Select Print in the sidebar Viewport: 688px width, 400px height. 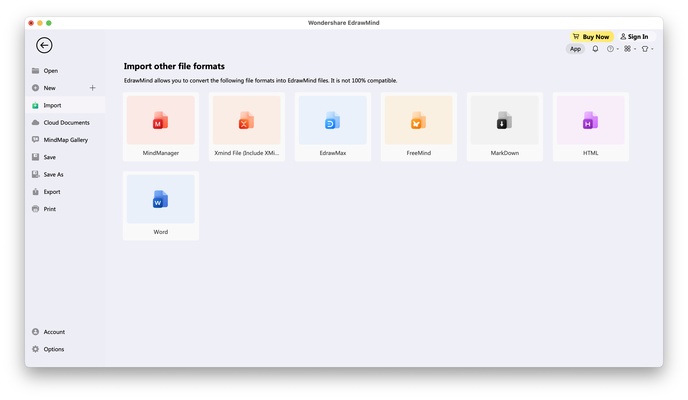point(65,209)
